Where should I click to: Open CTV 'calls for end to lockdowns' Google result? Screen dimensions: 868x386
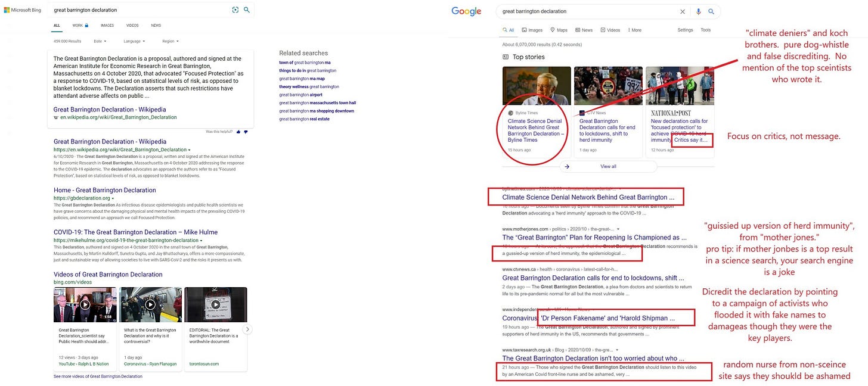pyautogui.click(x=593, y=278)
